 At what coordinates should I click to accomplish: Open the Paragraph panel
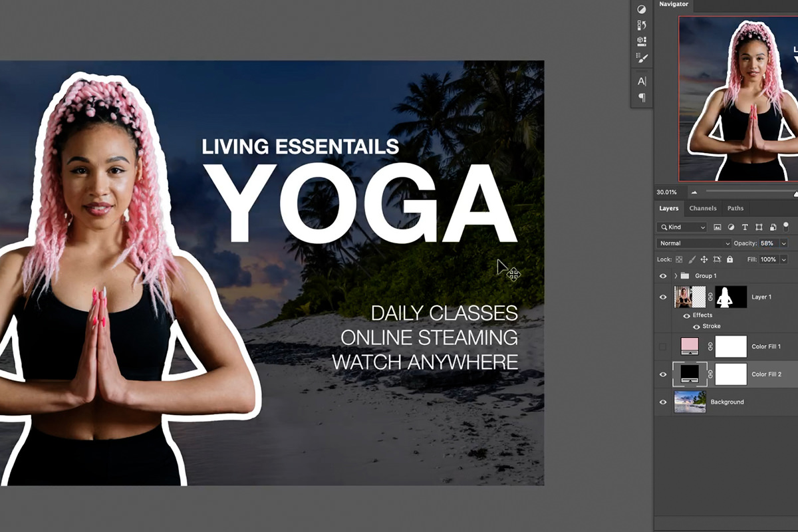[x=642, y=98]
